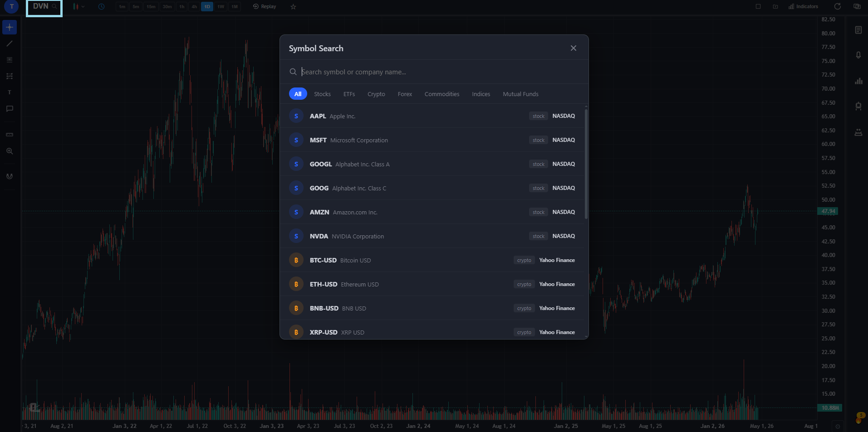
Task: Open the time axis settings gear
Action: pyautogui.click(x=838, y=426)
